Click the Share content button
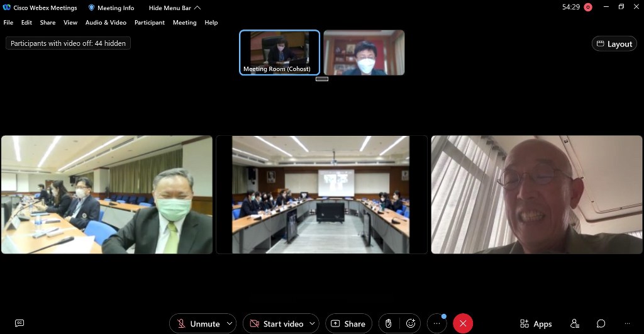 click(348, 323)
